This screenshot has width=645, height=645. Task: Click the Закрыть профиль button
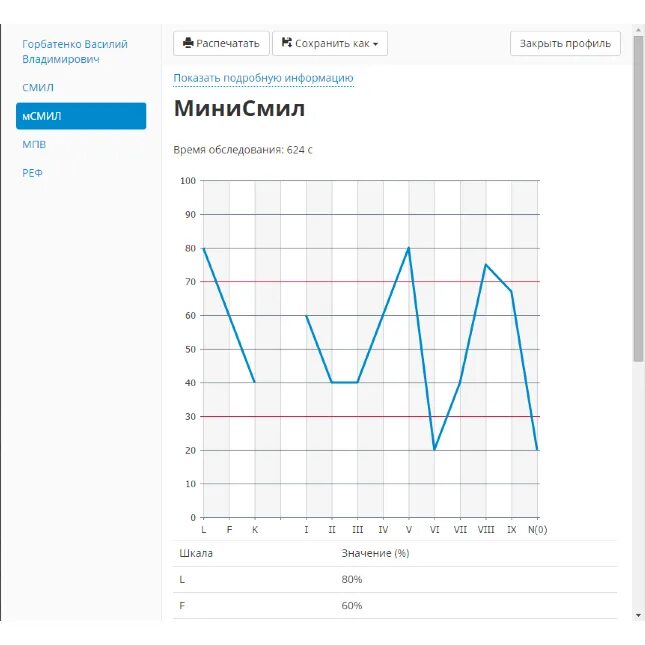click(x=565, y=43)
